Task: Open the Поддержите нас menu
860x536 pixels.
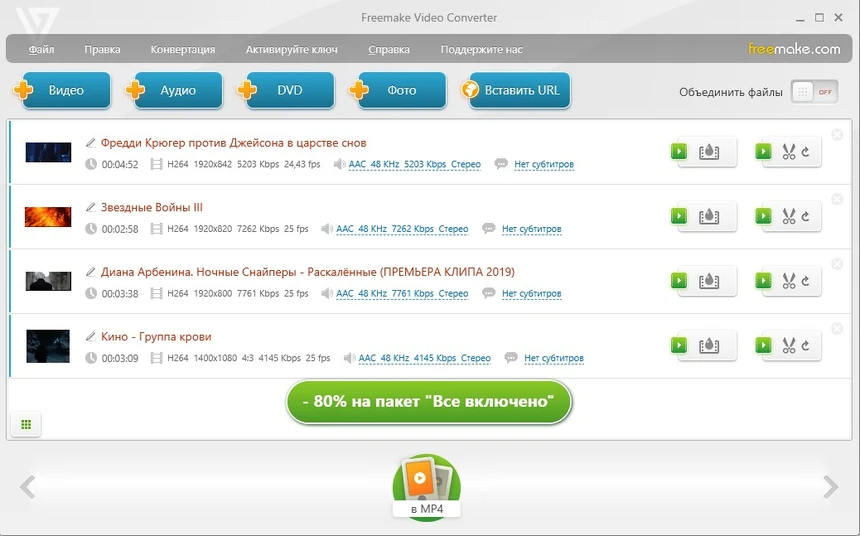Action: 481,49
